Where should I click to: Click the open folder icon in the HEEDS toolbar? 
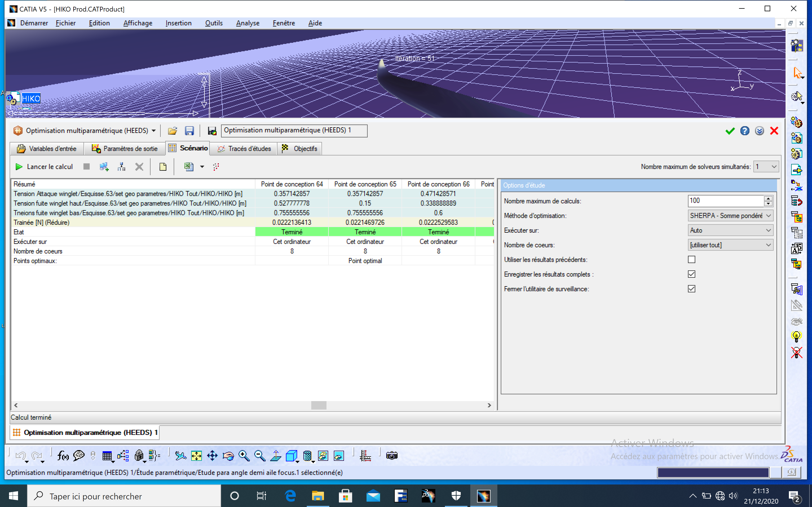[173, 131]
